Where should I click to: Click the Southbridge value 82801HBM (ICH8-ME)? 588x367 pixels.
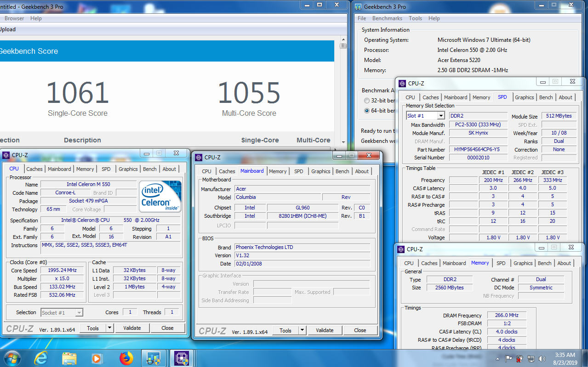tap(303, 216)
